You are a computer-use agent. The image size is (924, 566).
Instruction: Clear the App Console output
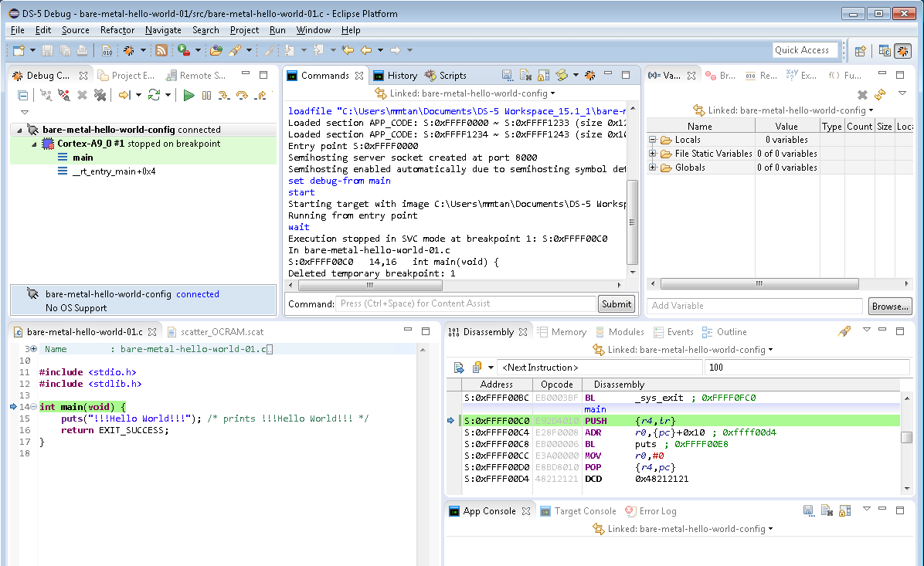point(827,511)
